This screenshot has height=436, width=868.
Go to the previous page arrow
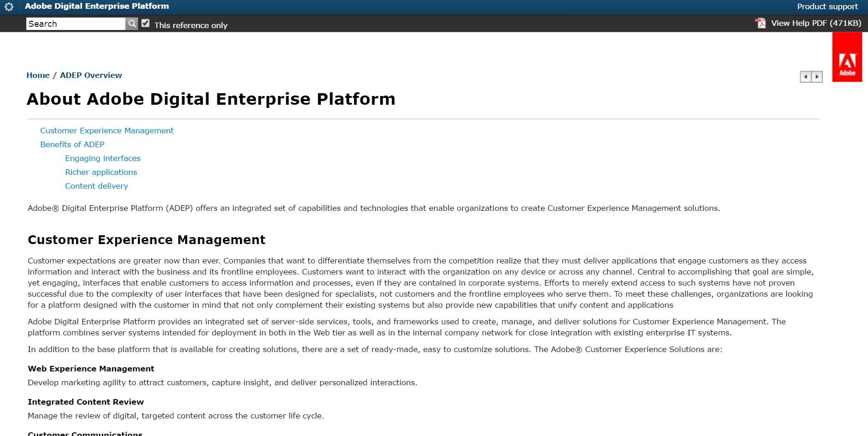806,77
